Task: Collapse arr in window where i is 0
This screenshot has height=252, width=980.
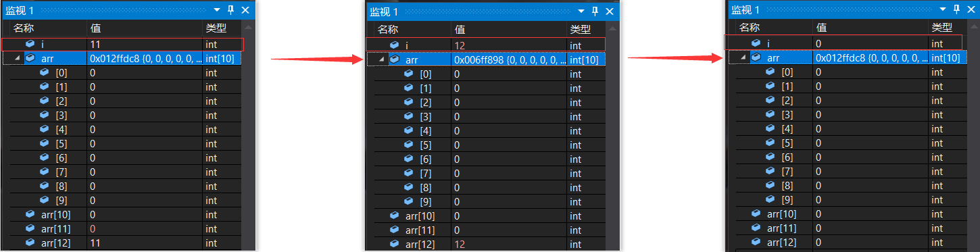Action: tap(743, 58)
